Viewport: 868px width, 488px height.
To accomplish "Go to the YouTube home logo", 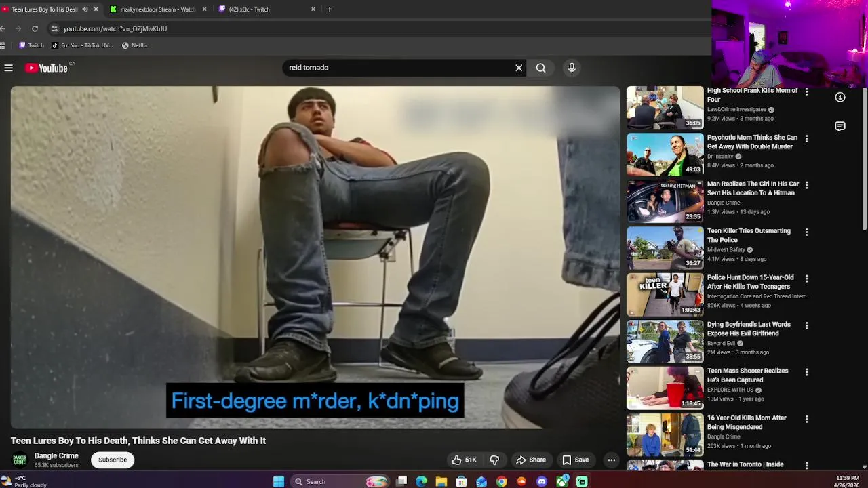I will (x=46, y=68).
